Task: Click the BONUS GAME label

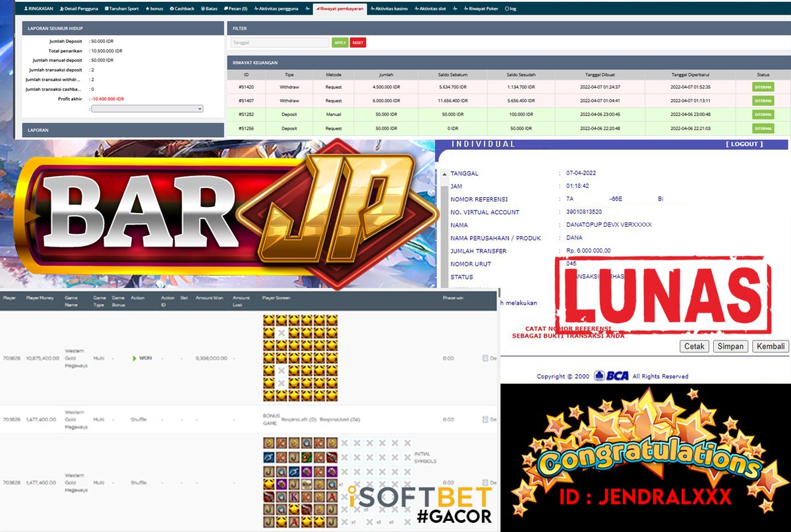Action: tap(272, 419)
